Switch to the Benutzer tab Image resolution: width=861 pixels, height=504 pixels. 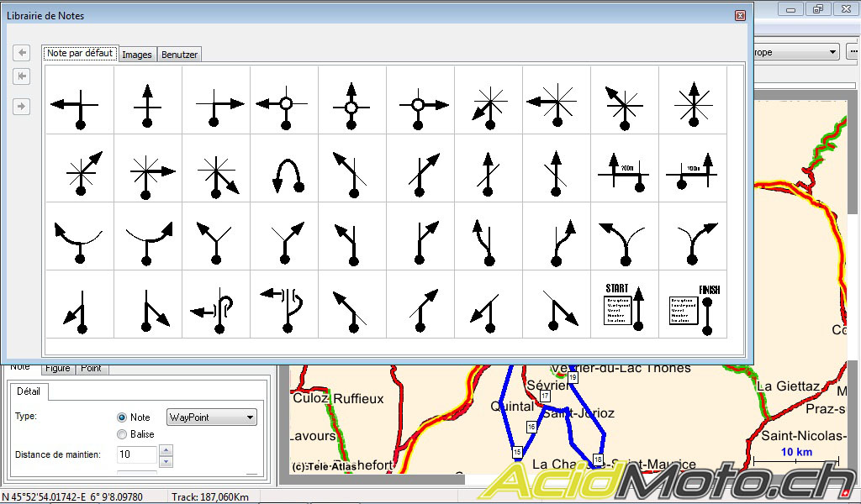pyautogui.click(x=180, y=55)
